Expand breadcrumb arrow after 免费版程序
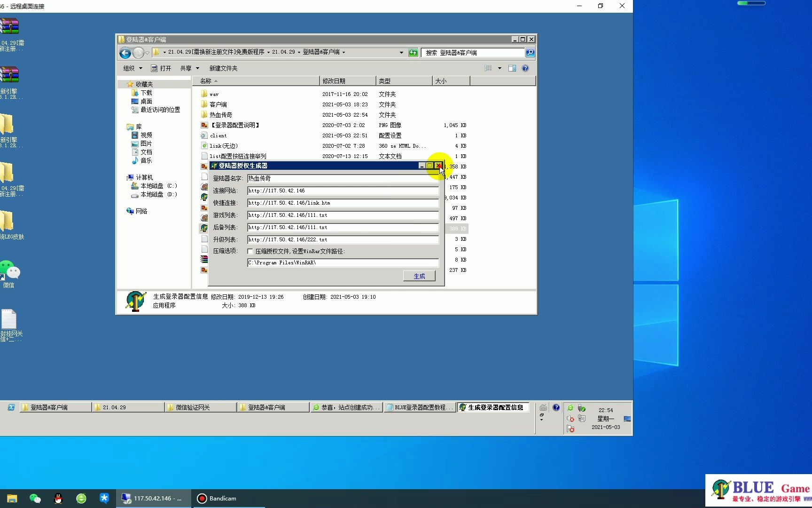The height and width of the screenshot is (508, 812). click(268, 53)
